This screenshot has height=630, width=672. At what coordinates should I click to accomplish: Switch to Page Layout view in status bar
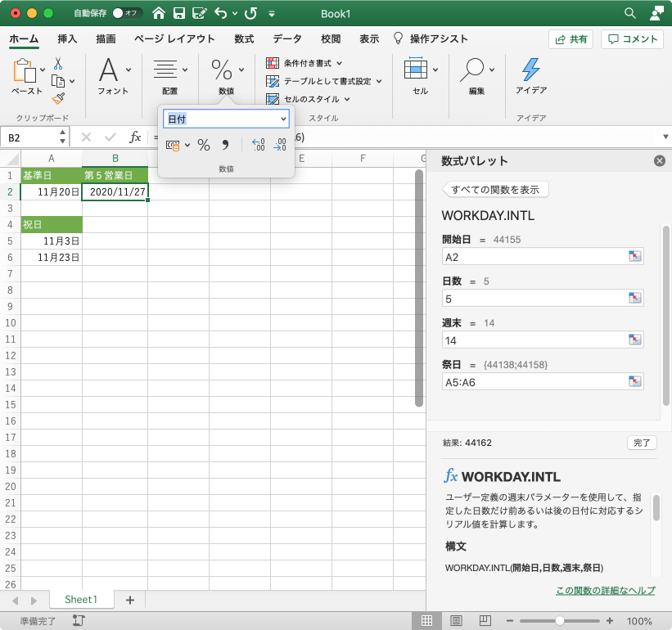pos(456,620)
